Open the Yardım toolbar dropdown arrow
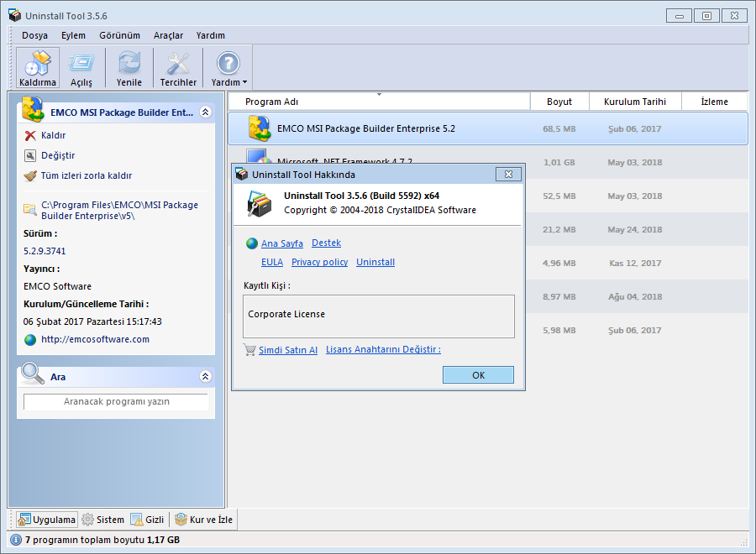756x554 pixels. [x=245, y=82]
